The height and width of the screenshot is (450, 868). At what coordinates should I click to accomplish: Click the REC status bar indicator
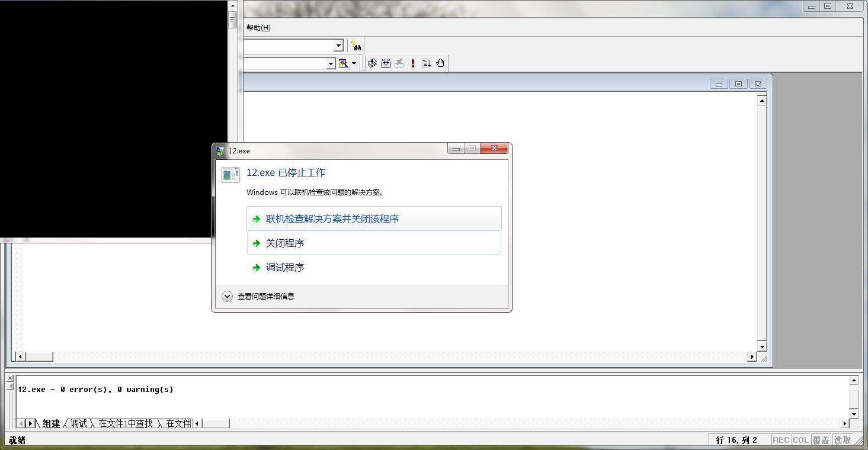click(781, 440)
